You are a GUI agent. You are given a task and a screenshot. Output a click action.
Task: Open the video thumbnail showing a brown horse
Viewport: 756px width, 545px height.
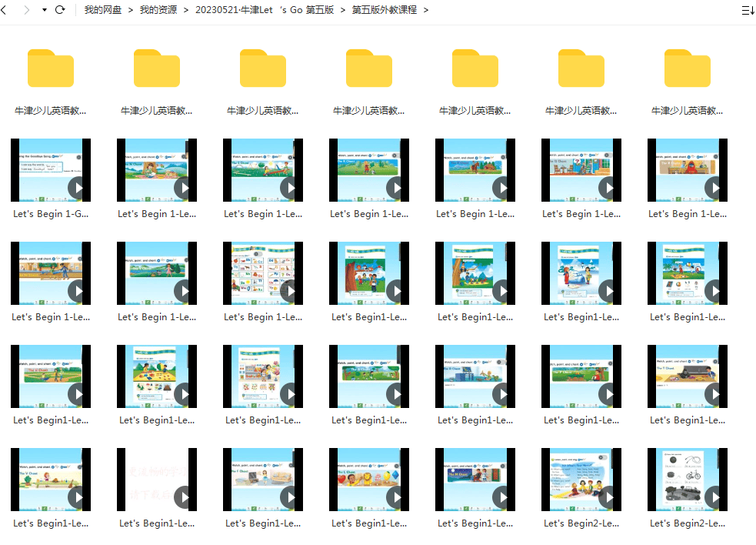pyautogui.click(x=475, y=170)
